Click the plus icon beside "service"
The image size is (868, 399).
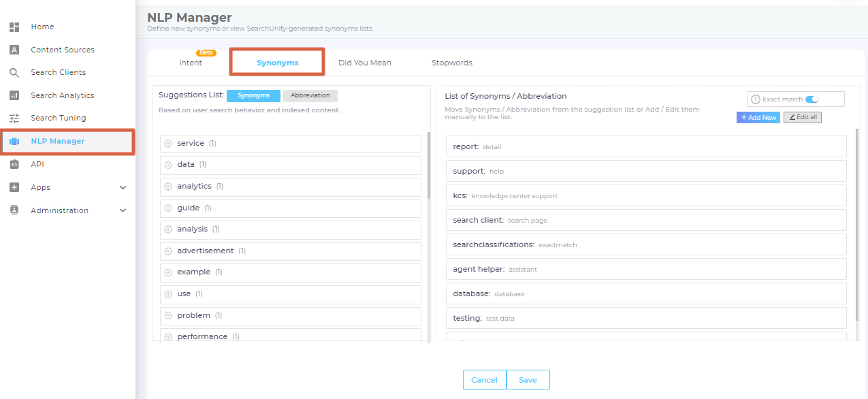point(168,144)
